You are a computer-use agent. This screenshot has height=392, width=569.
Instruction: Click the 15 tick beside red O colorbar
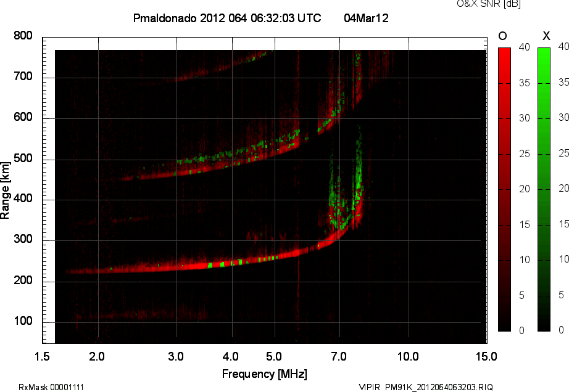pyautogui.click(x=525, y=225)
